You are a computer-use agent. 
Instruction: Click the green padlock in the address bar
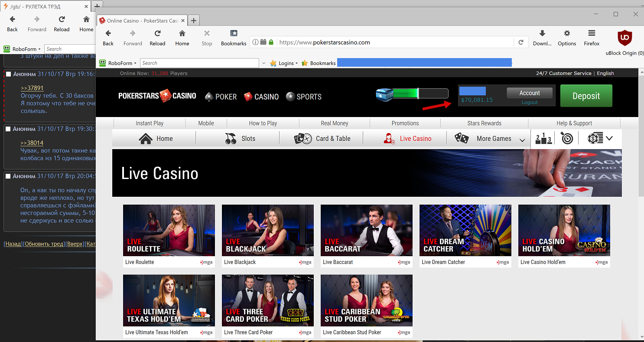pyautogui.click(x=271, y=42)
